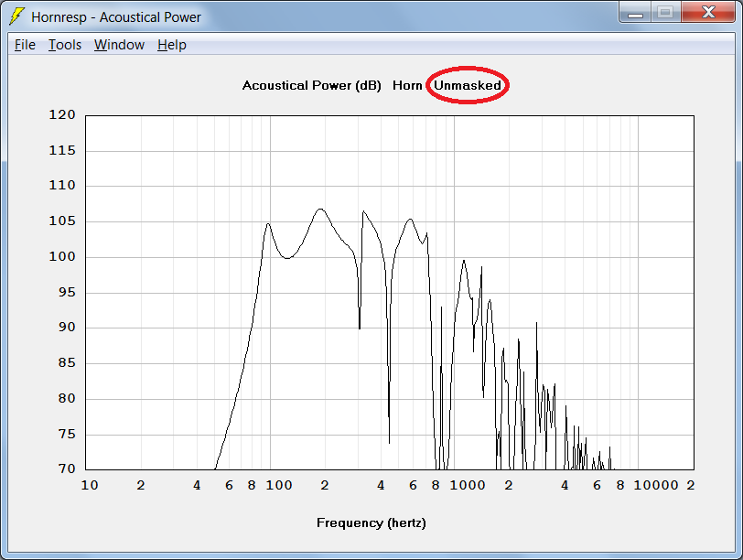The image size is (743, 560).
Task: Click the 'Horn' label in chart title
Action: pos(407,85)
